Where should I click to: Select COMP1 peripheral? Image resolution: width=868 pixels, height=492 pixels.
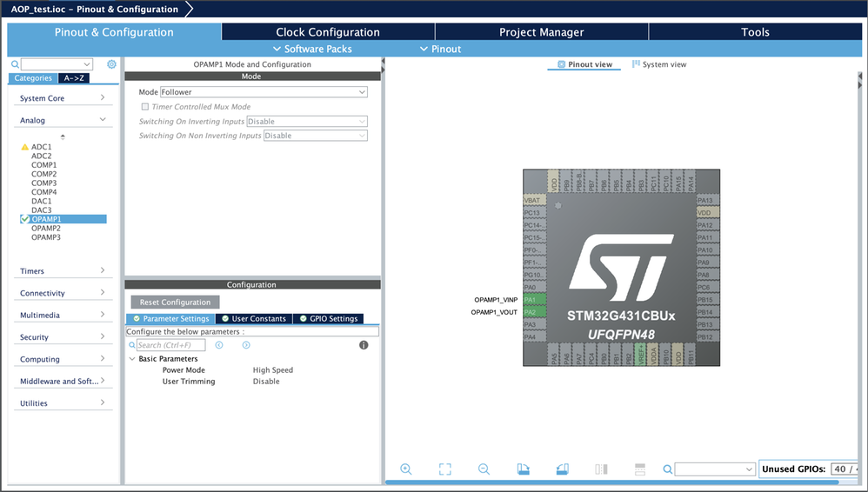coord(43,165)
